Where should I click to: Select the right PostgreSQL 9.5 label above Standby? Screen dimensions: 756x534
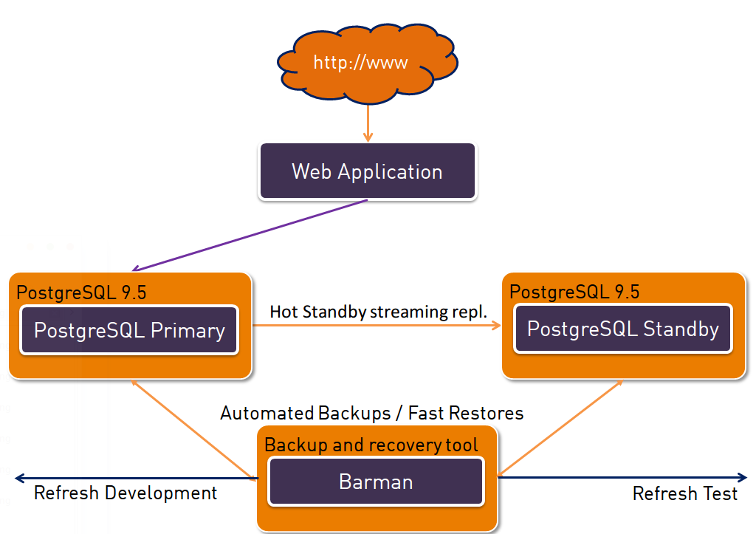[574, 292]
